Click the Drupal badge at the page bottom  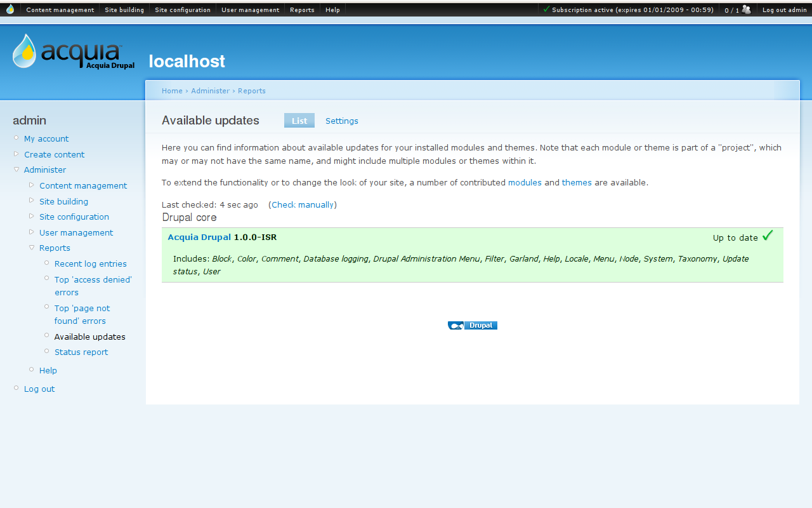pos(472,324)
